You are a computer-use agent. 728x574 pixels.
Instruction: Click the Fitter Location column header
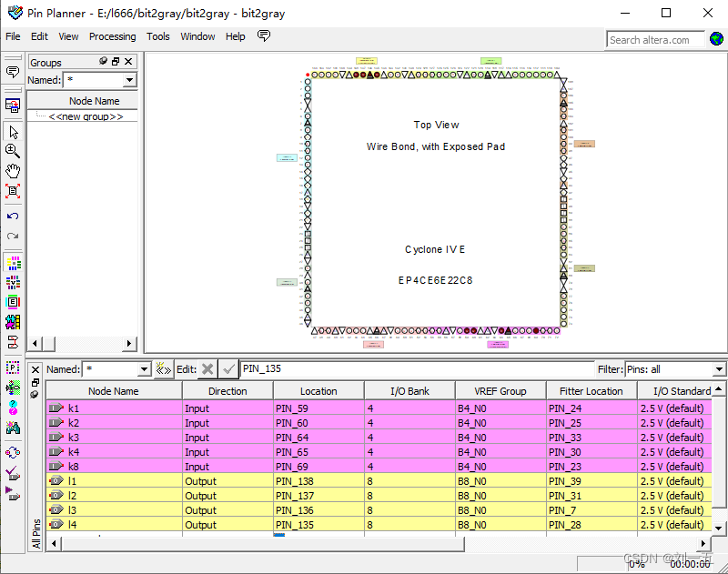coord(591,391)
